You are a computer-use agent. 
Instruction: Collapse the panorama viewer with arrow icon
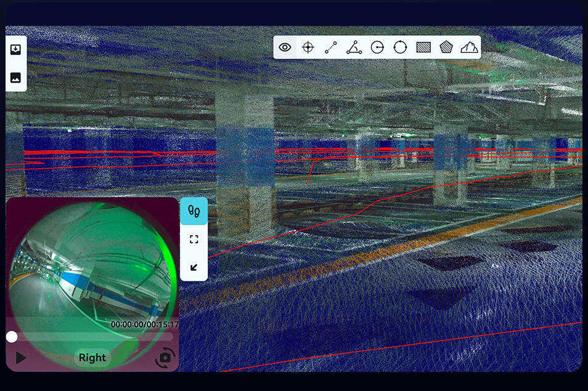point(194,267)
